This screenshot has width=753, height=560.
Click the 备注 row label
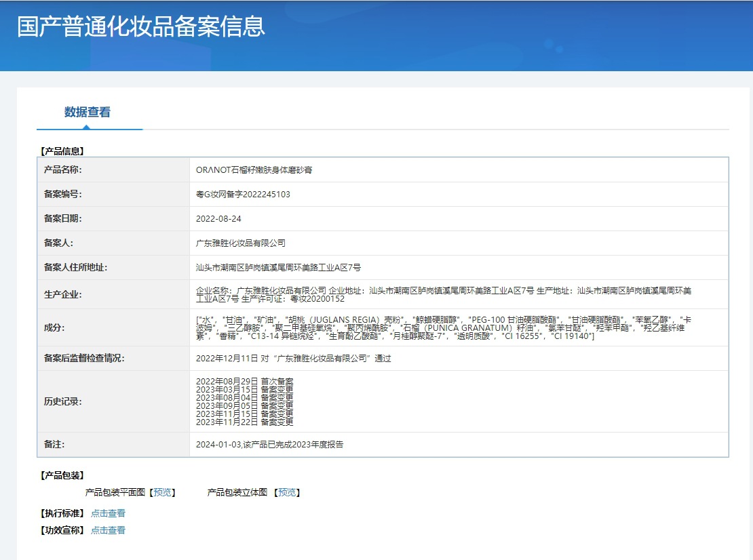pyautogui.click(x=54, y=445)
